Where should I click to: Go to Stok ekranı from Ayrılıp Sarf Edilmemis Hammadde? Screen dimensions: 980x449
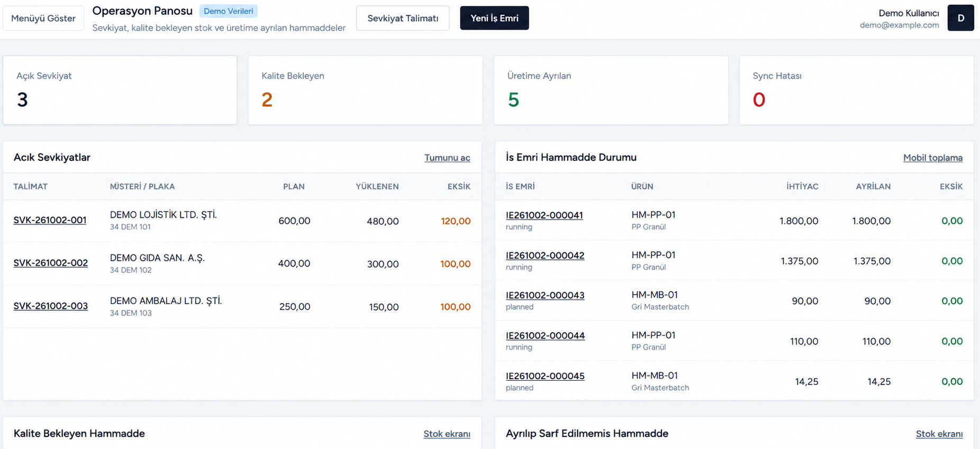tap(939, 434)
